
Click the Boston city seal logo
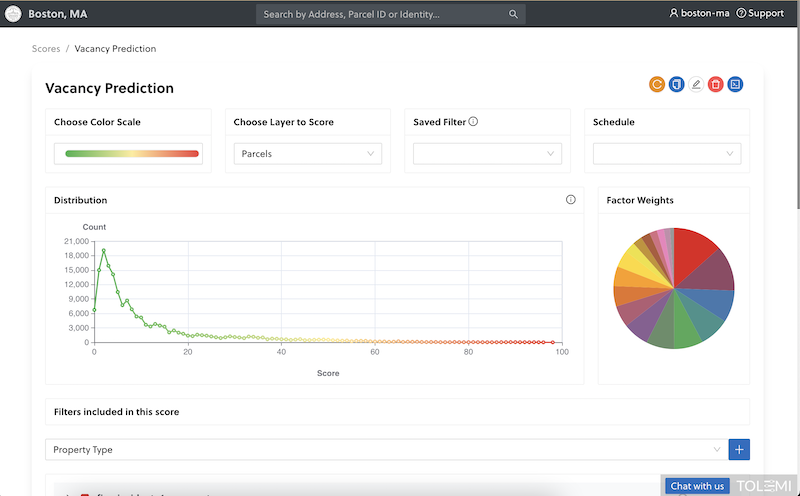coord(14,14)
